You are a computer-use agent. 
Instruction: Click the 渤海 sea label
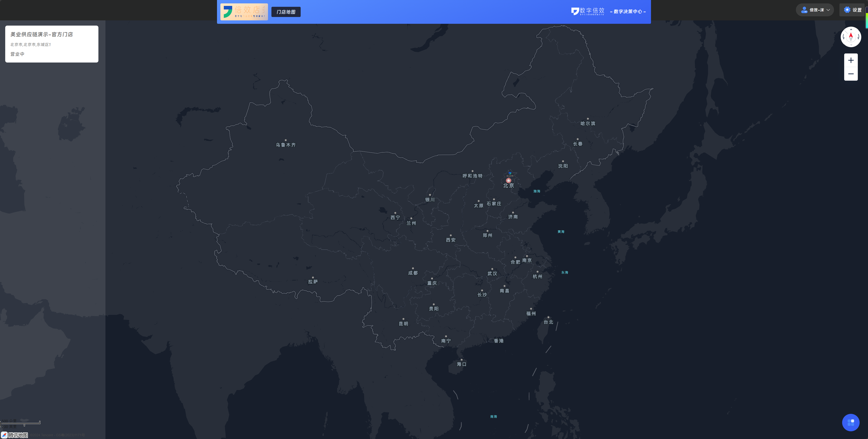(537, 191)
